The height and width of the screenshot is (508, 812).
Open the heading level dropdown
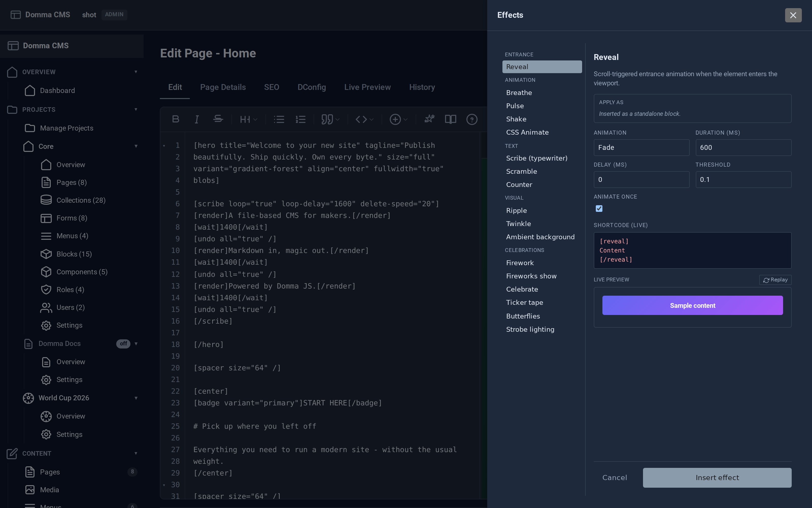click(x=248, y=119)
